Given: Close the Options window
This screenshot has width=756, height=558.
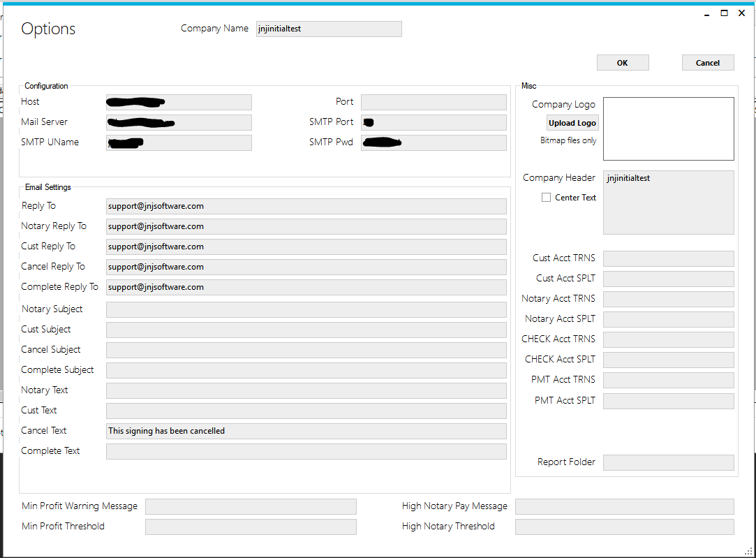Looking at the screenshot, I should pos(741,13).
